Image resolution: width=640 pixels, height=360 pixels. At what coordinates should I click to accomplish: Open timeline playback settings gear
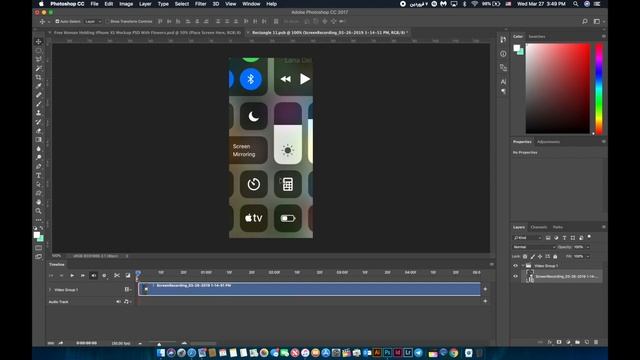click(104, 276)
